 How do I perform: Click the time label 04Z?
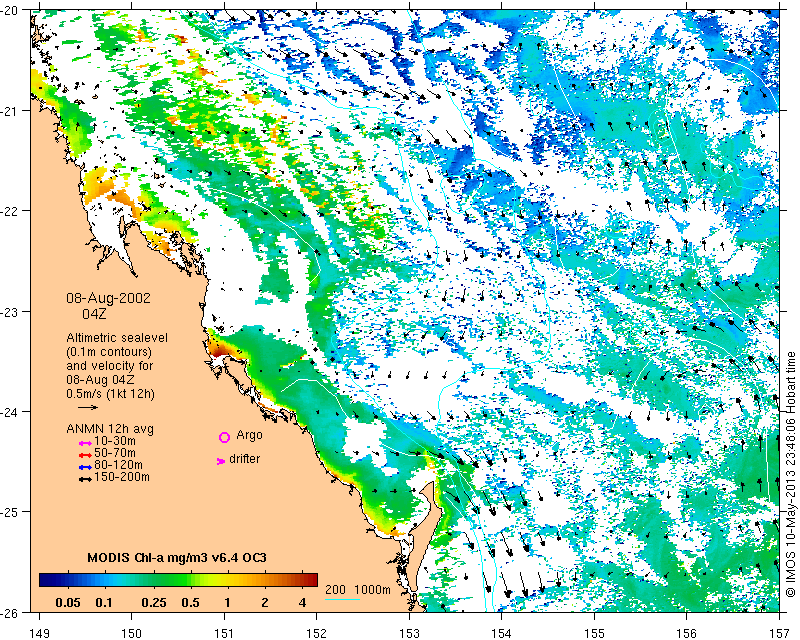pos(94,314)
